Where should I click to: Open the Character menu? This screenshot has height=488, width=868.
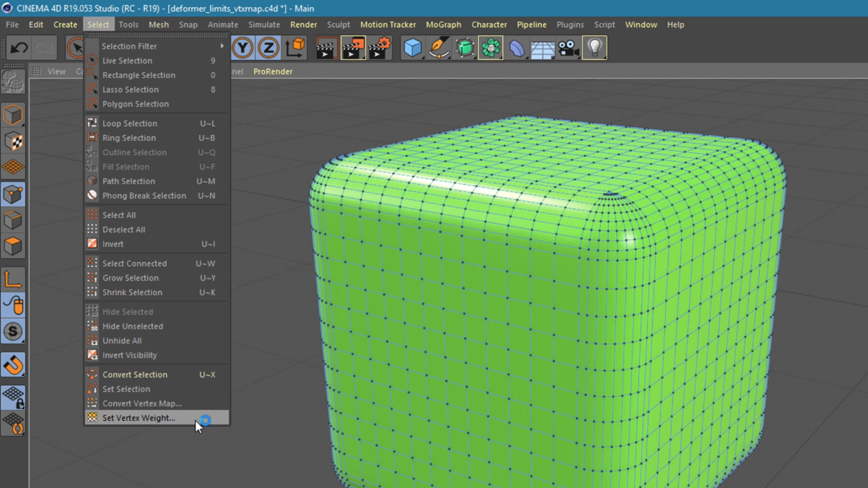(x=489, y=25)
